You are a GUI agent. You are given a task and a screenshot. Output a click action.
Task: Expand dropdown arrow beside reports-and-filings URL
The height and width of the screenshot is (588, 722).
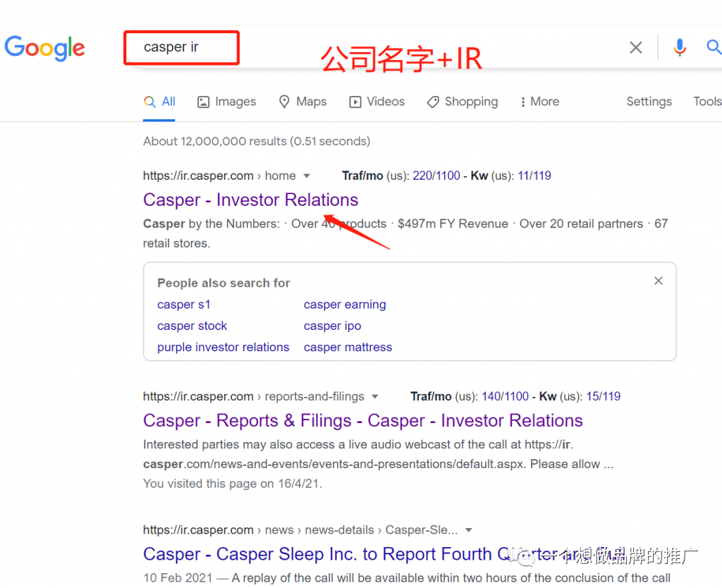pos(375,396)
